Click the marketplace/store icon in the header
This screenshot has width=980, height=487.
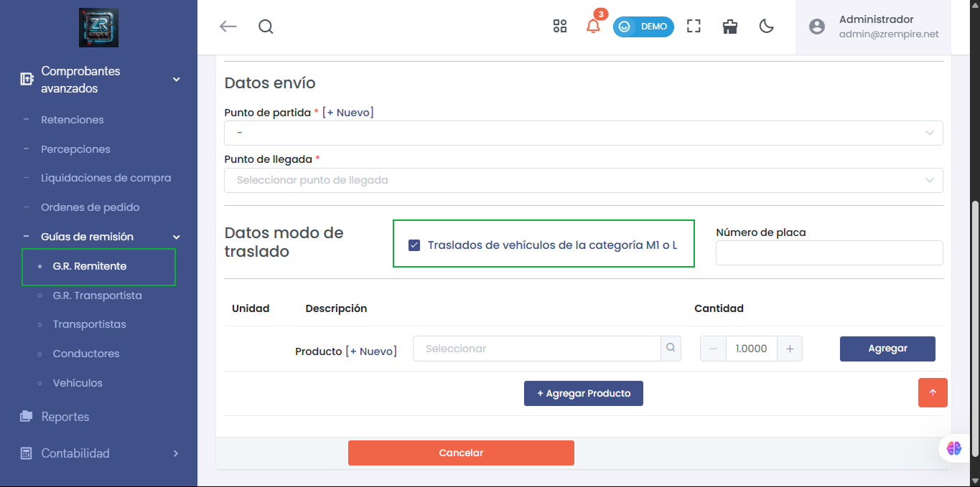point(730,26)
